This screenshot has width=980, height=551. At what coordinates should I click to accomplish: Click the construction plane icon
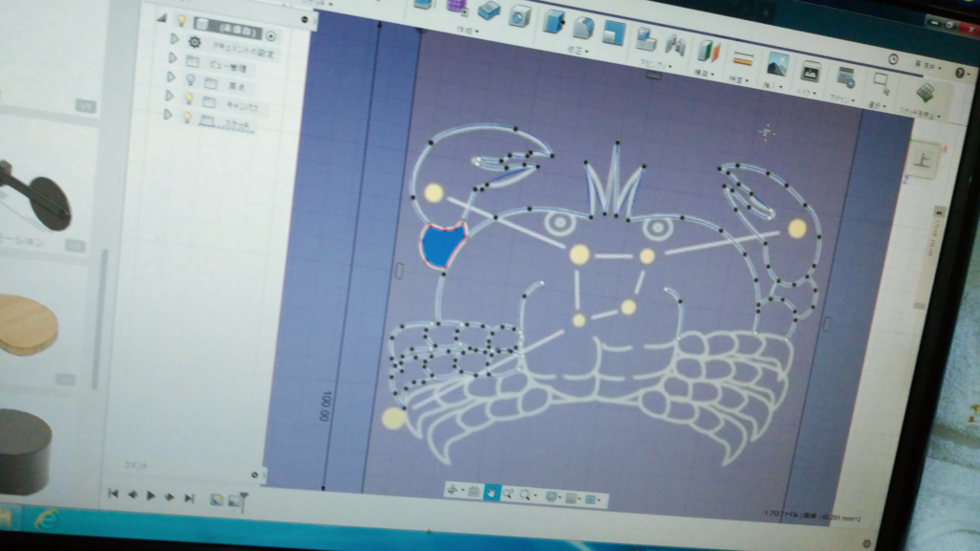point(709,52)
